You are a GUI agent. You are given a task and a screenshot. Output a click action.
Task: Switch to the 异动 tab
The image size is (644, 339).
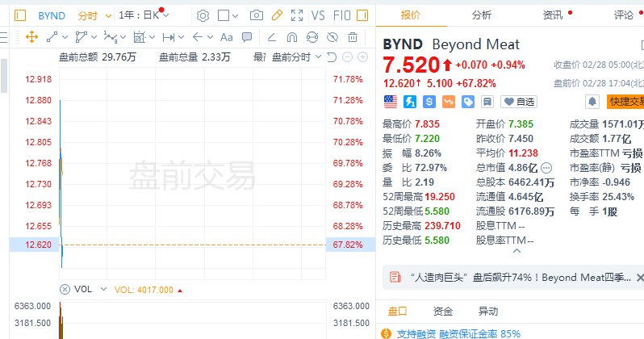tap(488, 311)
